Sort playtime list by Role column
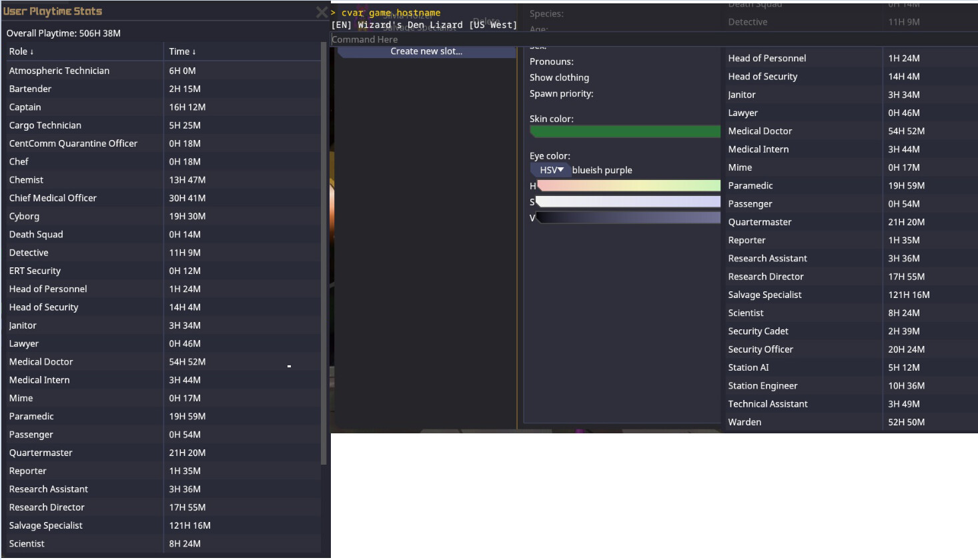The image size is (978, 560). 21,52
